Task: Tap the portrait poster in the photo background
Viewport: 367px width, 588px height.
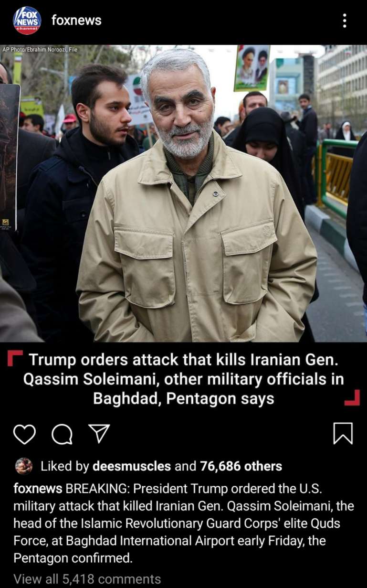Action: (x=252, y=67)
